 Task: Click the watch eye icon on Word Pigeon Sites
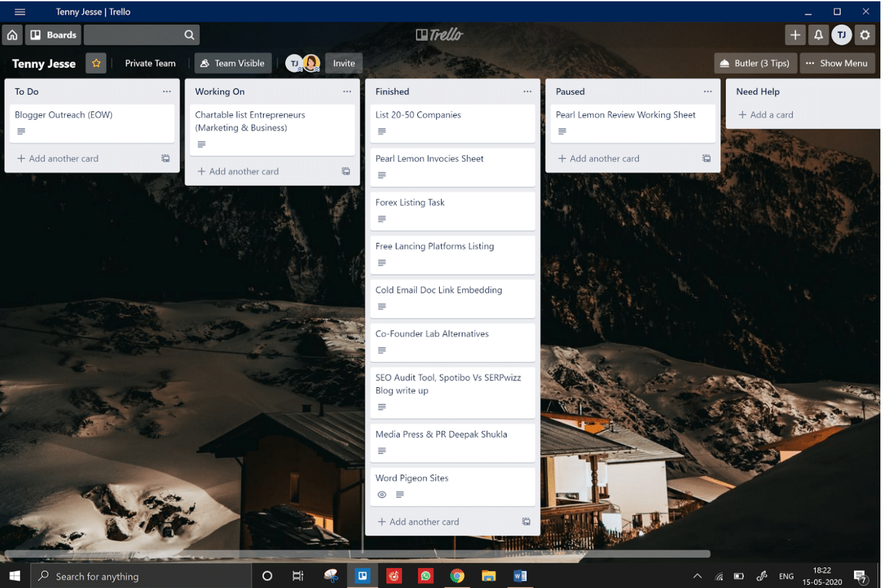click(x=382, y=495)
